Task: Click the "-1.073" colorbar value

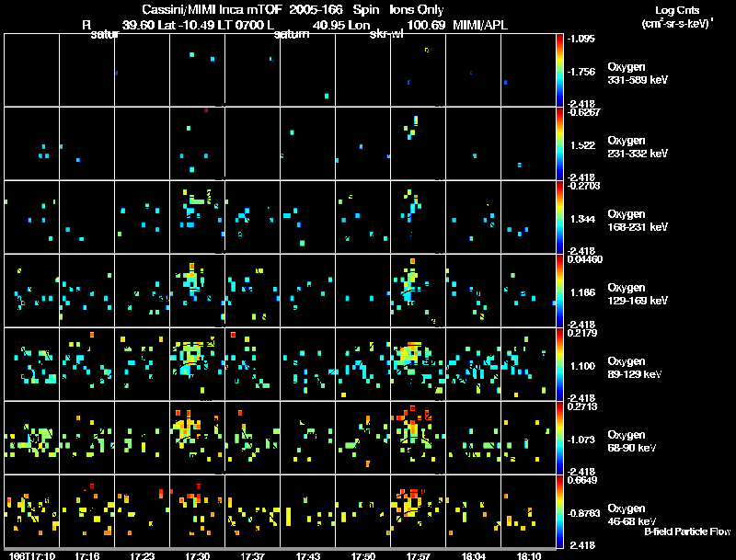Action: 581,440
